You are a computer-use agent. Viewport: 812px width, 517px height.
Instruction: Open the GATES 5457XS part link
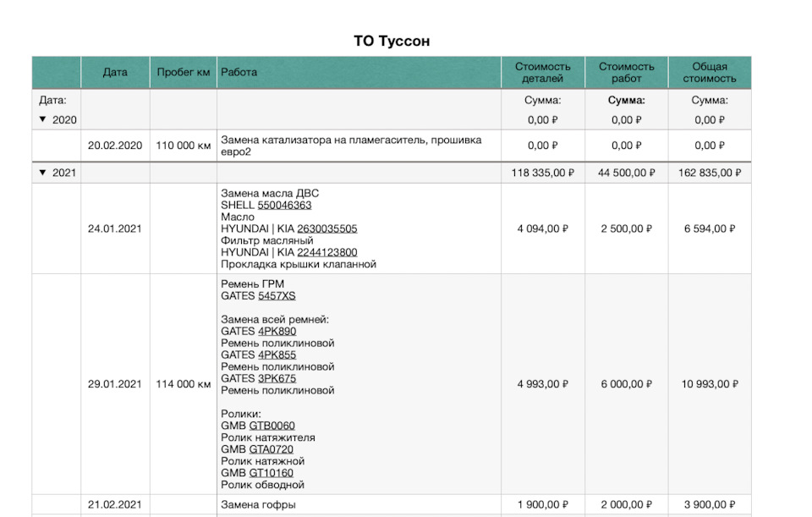click(x=277, y=296)
